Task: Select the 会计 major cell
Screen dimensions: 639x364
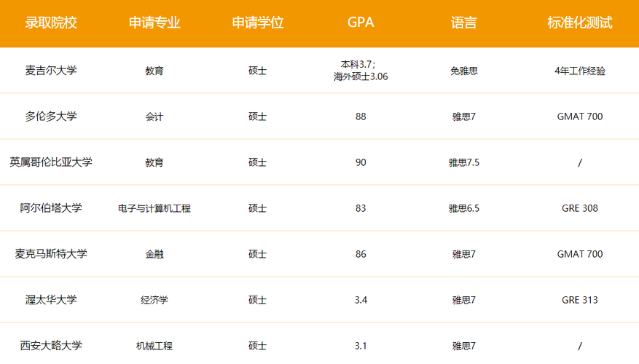Action: click(x=154, y=117)
